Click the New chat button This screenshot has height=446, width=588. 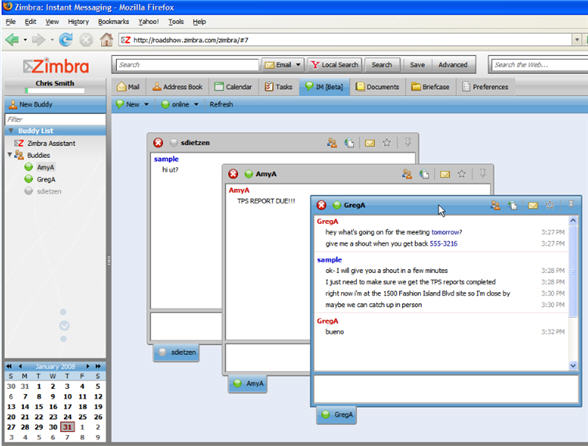point(128,104)
